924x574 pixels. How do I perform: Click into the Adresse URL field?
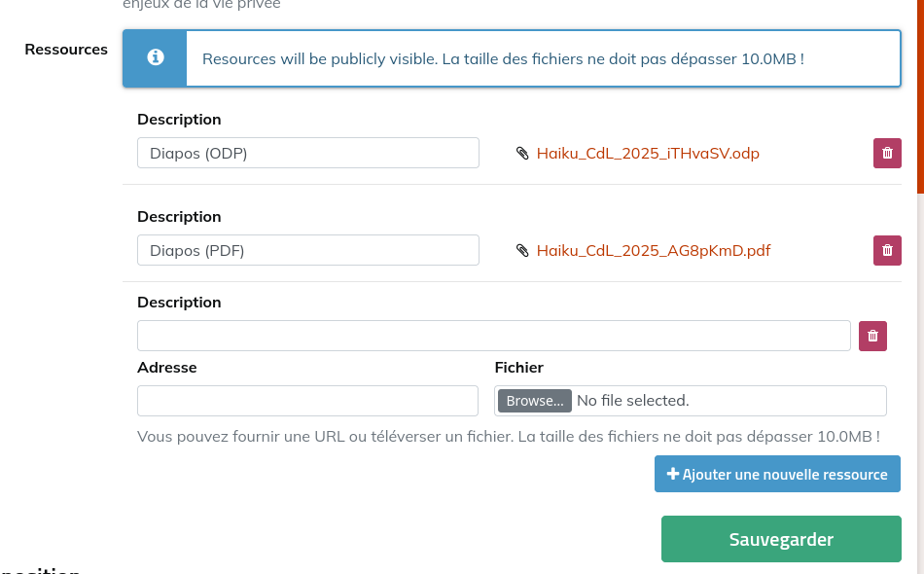(x=307, y=401)
